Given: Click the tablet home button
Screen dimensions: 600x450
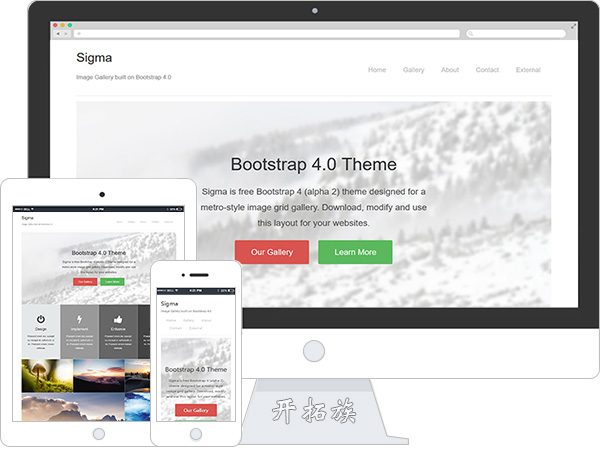Looking at the screenshot, I should click(x=99, y=434).
